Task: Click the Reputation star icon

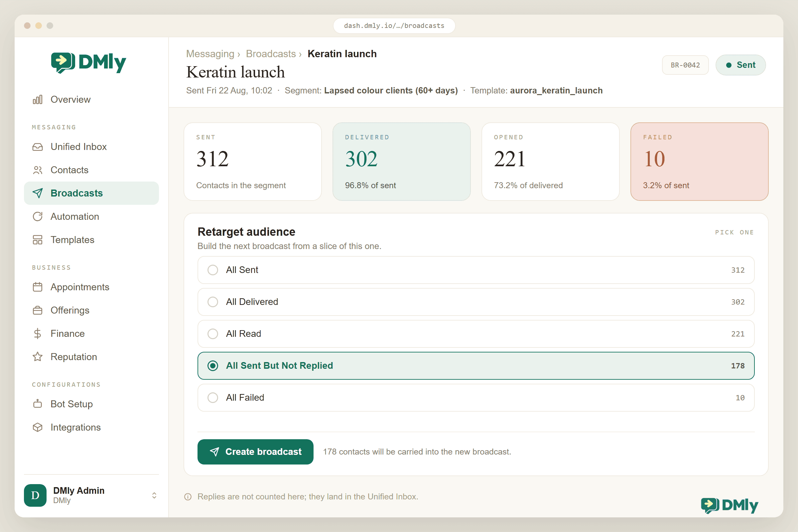Action: (38, 357)
